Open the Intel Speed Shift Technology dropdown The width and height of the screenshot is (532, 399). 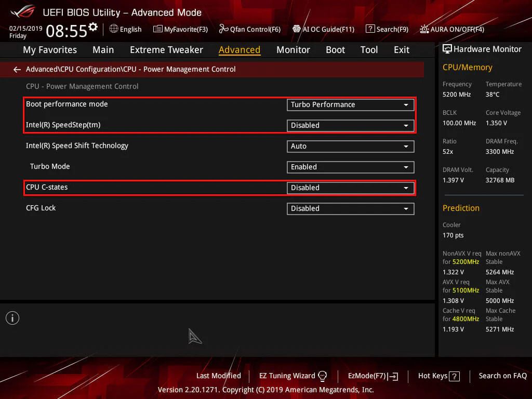[350, 146]
